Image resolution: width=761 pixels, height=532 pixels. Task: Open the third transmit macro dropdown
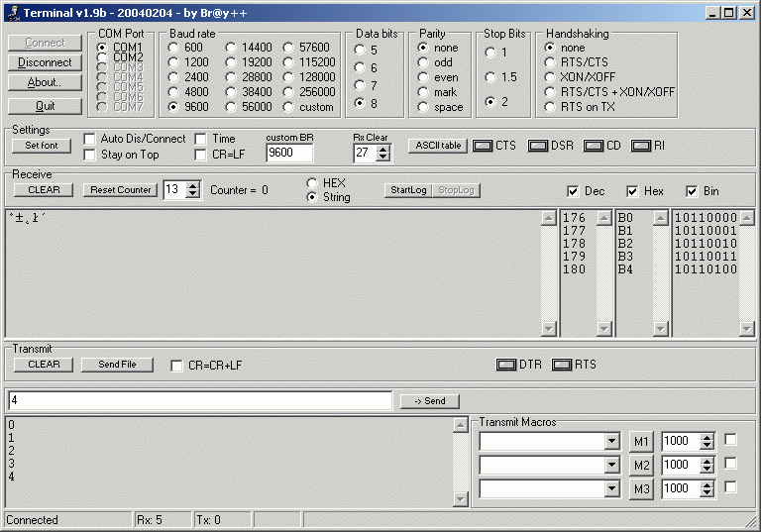pyautogui.click(x=611, y=488)
